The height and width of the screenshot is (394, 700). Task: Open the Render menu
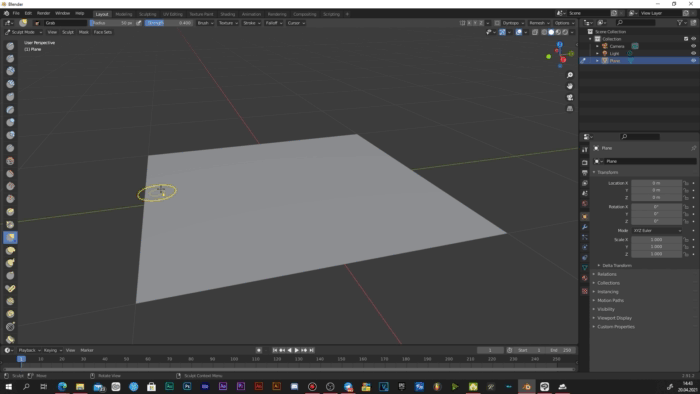pyautogui.click(x=43, y=13)
